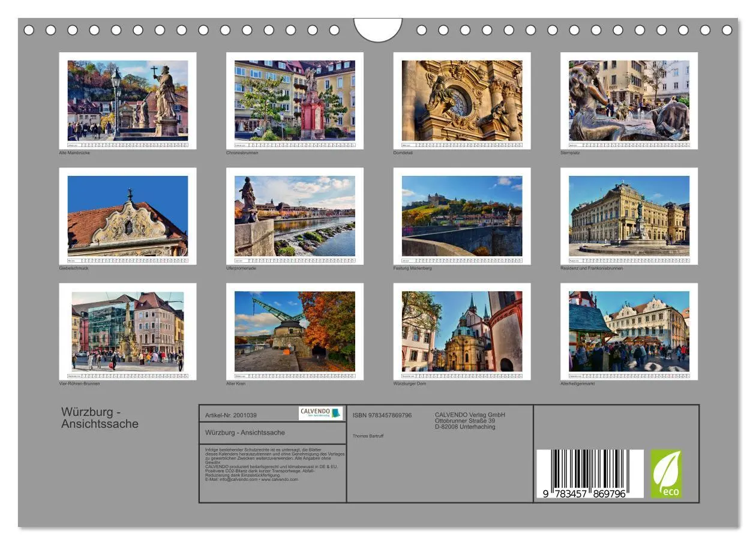Screen dimensions: 756x545
Task: Open the Alter Kran photo thumbnail
Action: pos(295,331)
